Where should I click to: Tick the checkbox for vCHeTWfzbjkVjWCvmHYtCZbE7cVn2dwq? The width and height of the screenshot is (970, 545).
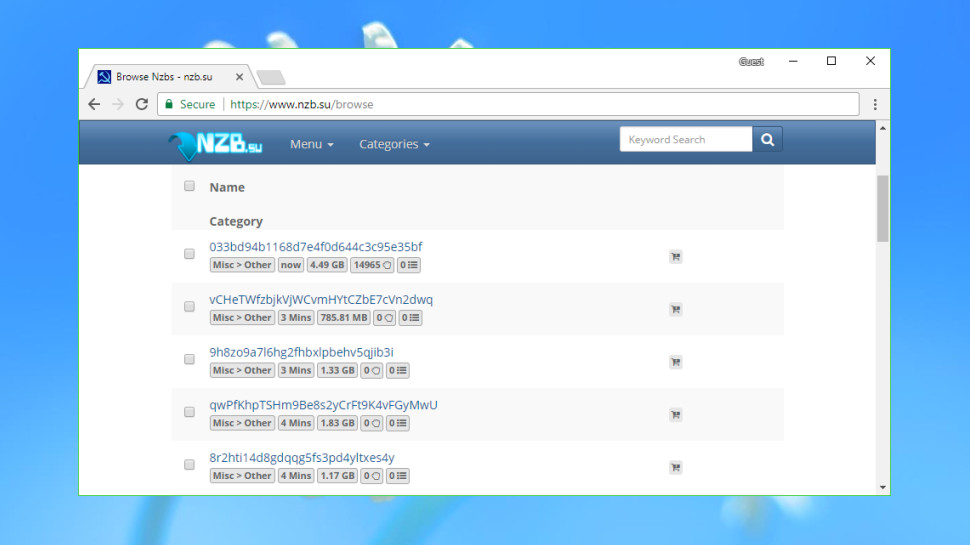coord(189,306)
